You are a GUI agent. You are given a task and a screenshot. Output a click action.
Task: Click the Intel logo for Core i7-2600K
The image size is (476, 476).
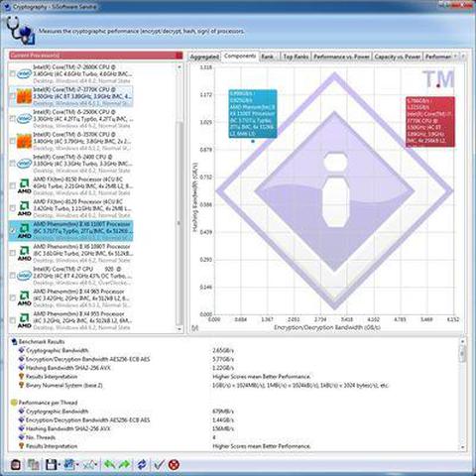24,73
